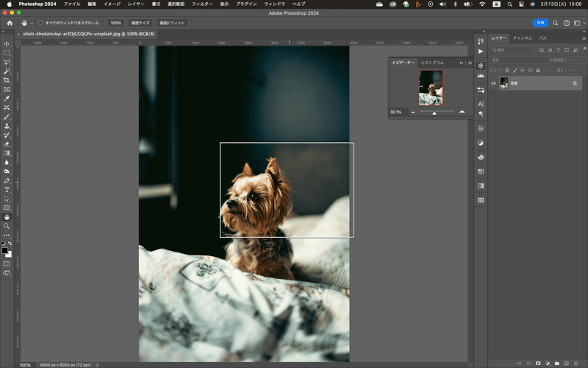
Task: Click the blue share button
Action: point(540,23)
